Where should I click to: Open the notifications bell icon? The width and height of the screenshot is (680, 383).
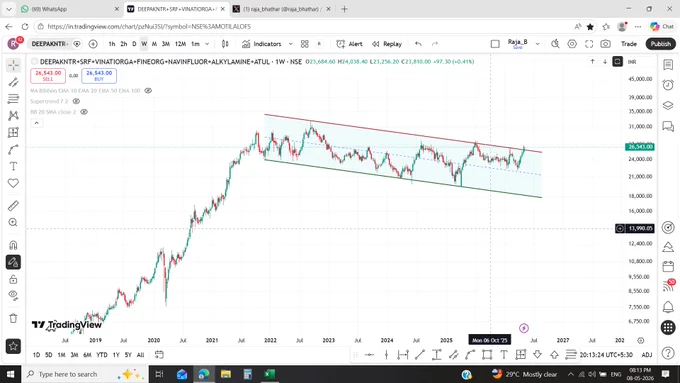pyautogui.click(x=668, y=307)
